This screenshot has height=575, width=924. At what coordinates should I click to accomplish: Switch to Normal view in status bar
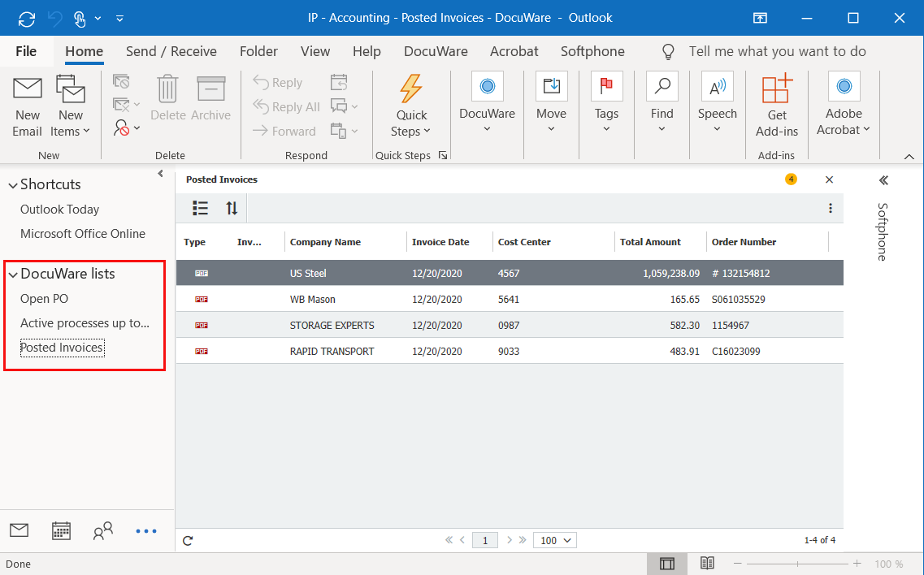click(x=666, y=564)
